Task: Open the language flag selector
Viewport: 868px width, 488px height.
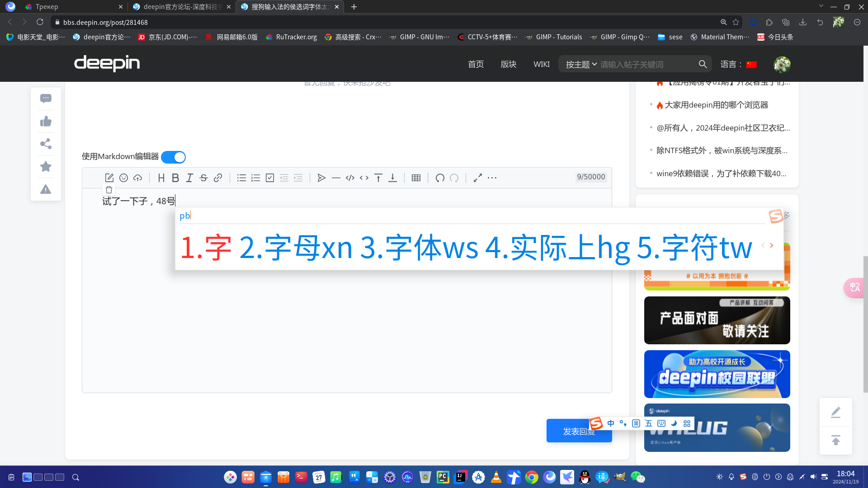Action: pyautogui.click(x=751, y=65)
